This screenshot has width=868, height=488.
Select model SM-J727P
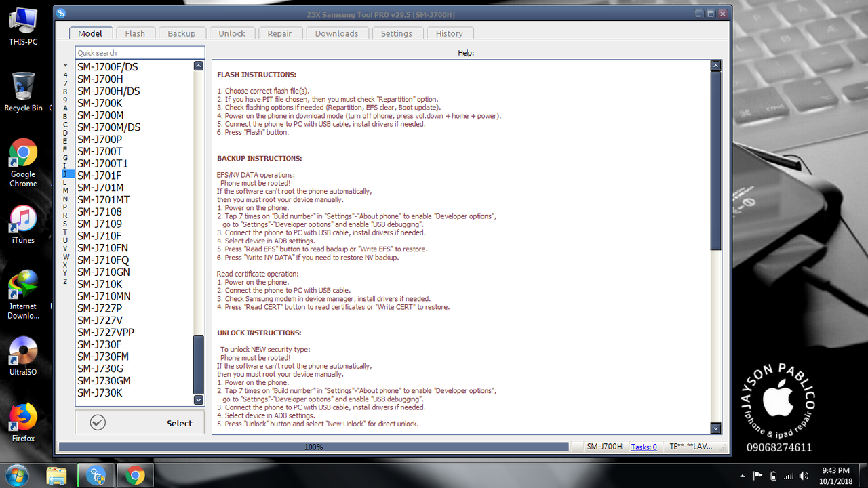click(x=100, y=308)
